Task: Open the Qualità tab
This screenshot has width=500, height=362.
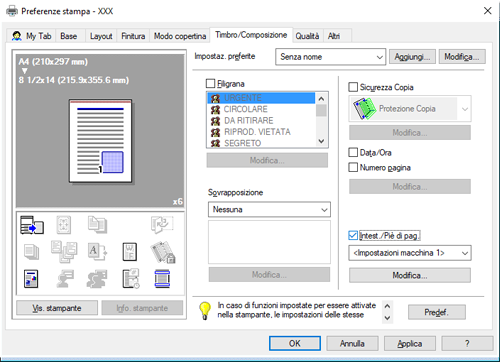Action: (307, 36)
